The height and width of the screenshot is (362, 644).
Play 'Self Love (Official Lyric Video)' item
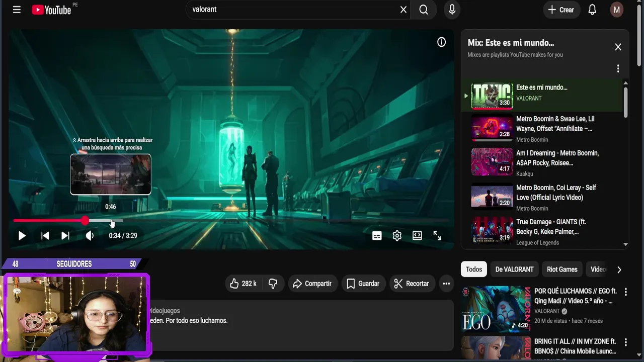(x=542, y=197)
